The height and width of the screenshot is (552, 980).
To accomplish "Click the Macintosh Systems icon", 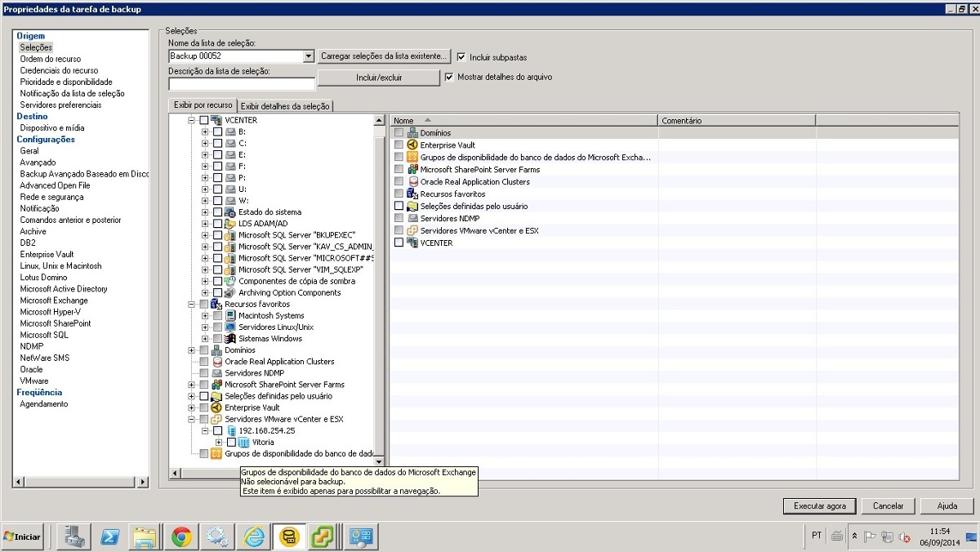I will (x=230, y=315).
